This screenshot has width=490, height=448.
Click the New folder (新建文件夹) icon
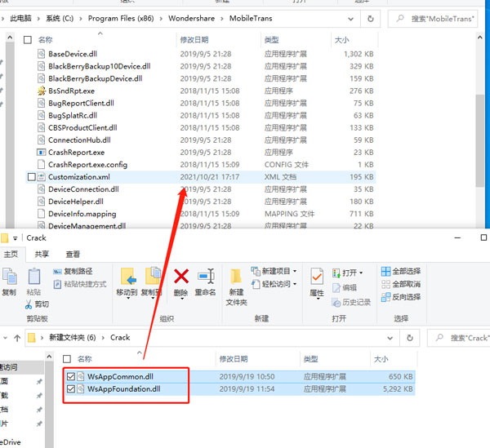[x=236, y=277]
